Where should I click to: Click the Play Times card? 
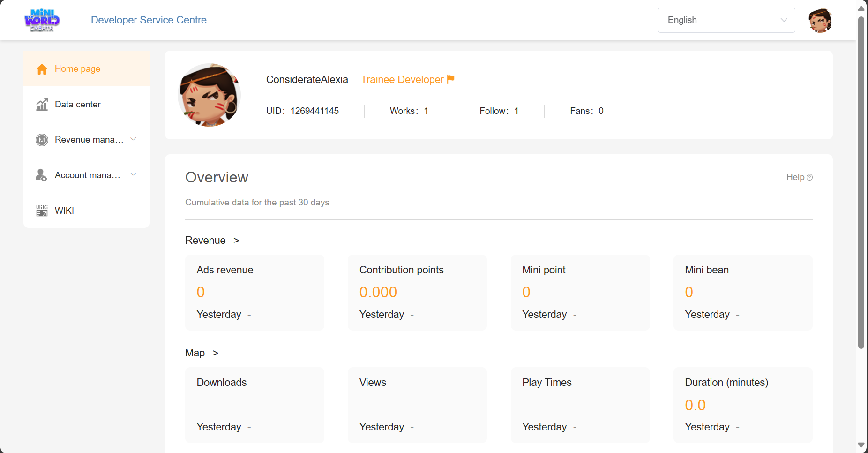coord(580,405)
